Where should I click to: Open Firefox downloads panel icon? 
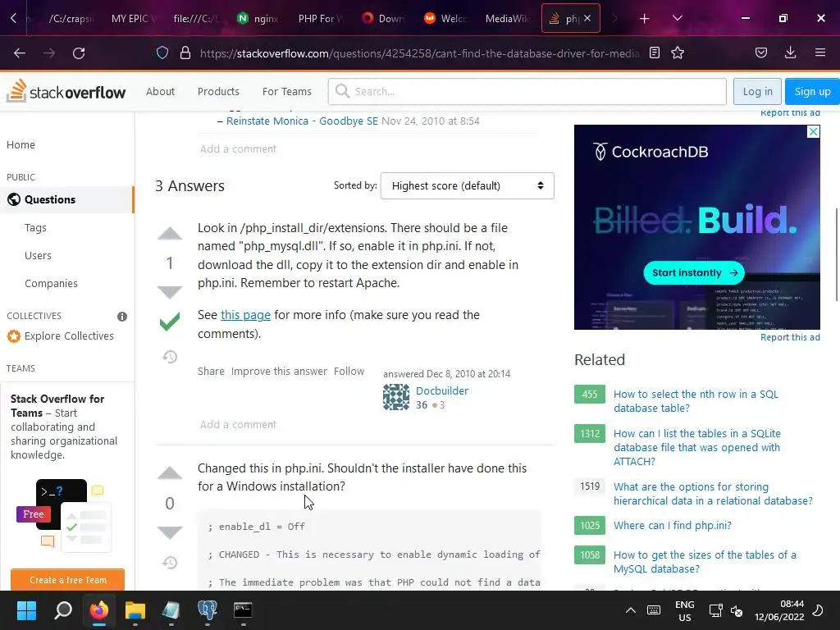[790, 52]
